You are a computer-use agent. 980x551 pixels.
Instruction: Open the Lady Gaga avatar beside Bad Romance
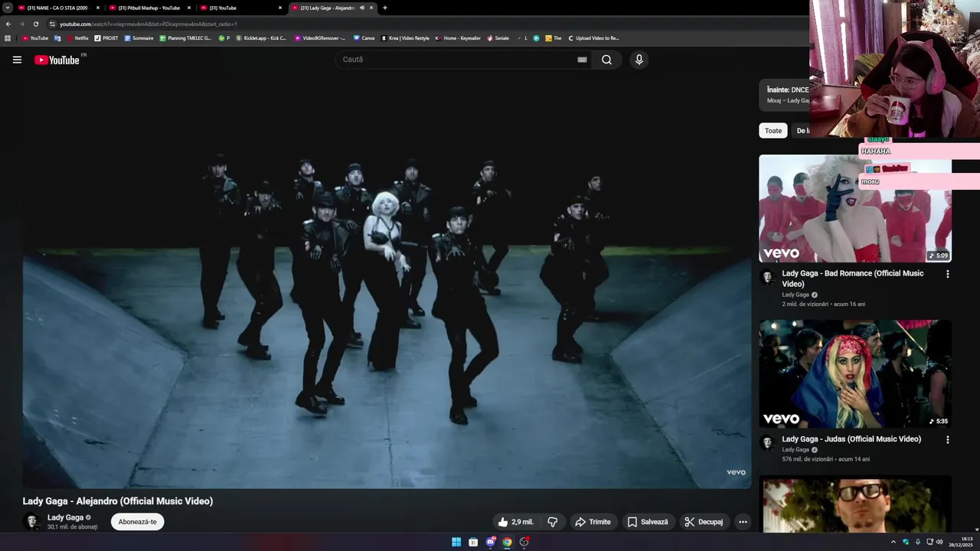click(767, 277)
